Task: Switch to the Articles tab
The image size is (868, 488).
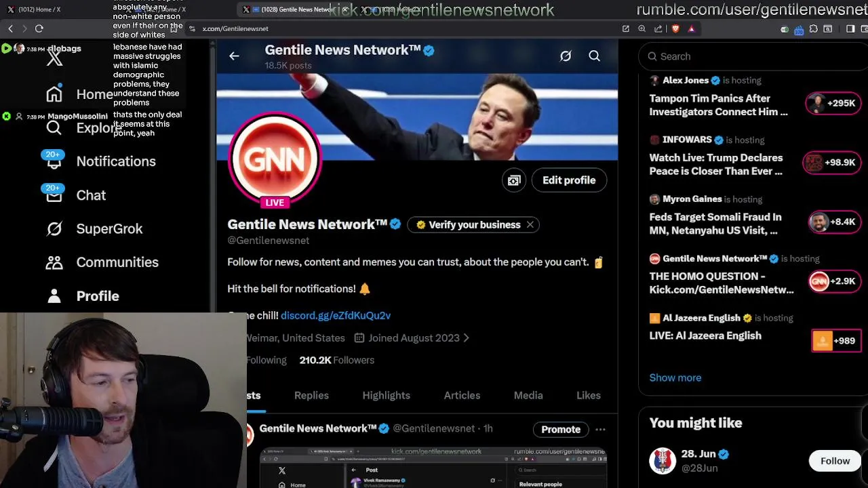Action: 462,395
